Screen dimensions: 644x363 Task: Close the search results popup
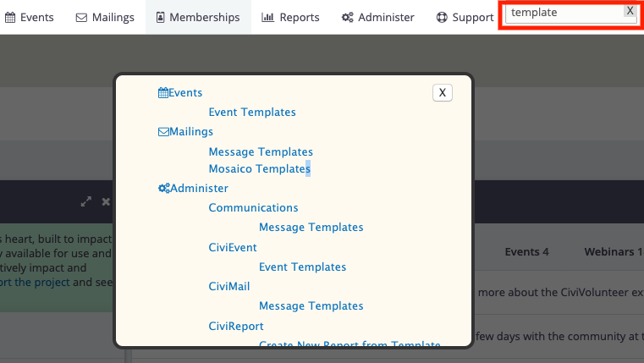[443, 93]
